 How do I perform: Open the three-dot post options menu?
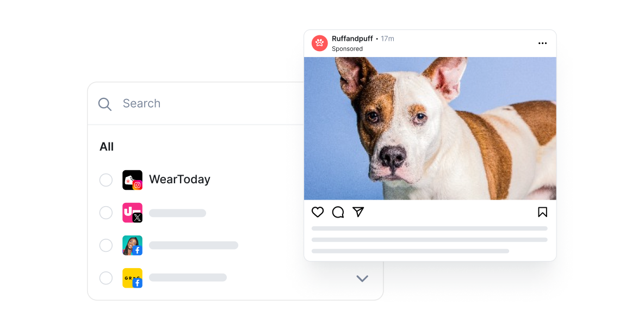click(x=542, y=43)
